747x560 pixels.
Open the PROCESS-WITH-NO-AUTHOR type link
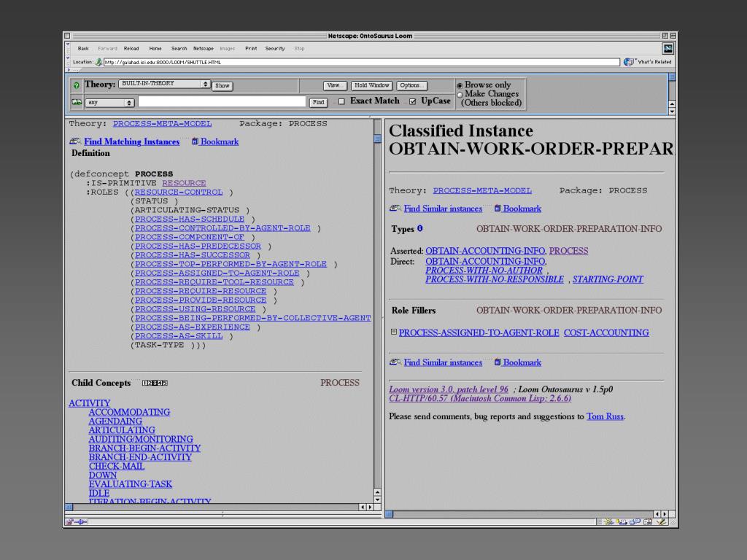484,271
